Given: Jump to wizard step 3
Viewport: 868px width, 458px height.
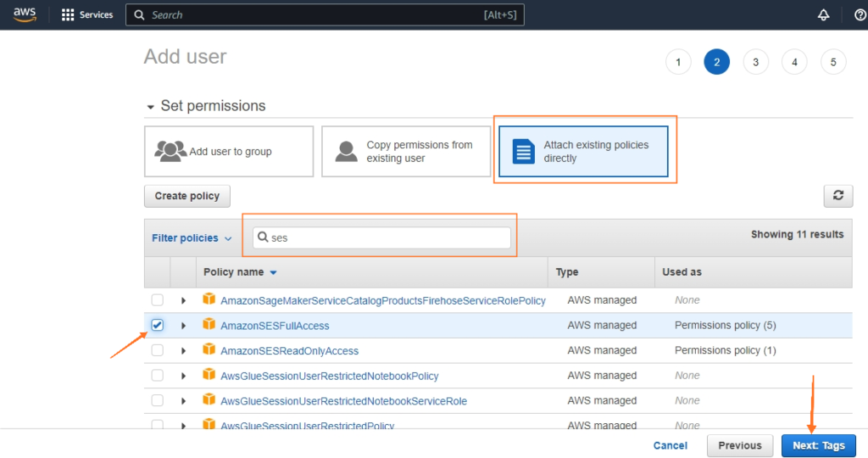Looking at the screenshot, I should (755, 62).
